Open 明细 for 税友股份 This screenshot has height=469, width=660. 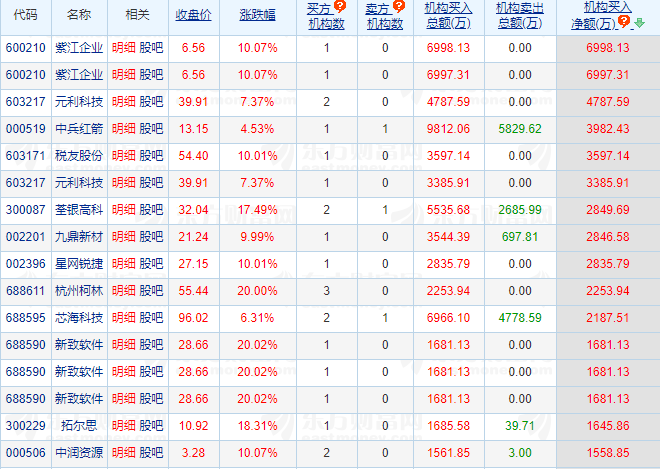(124, 156)
